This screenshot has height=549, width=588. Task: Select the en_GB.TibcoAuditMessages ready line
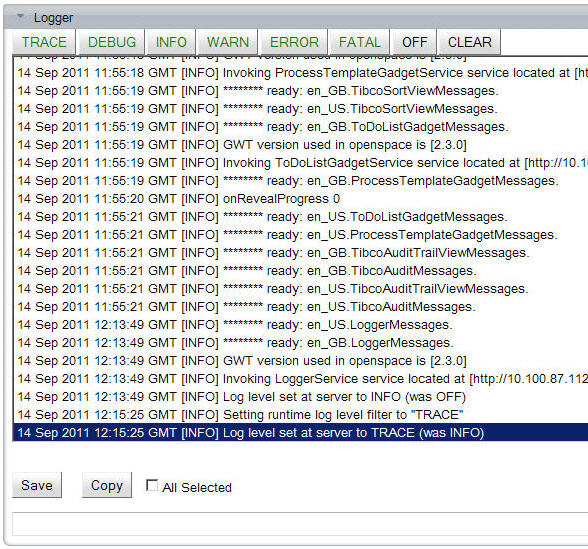pyautogui.click(x=301, y=271)
